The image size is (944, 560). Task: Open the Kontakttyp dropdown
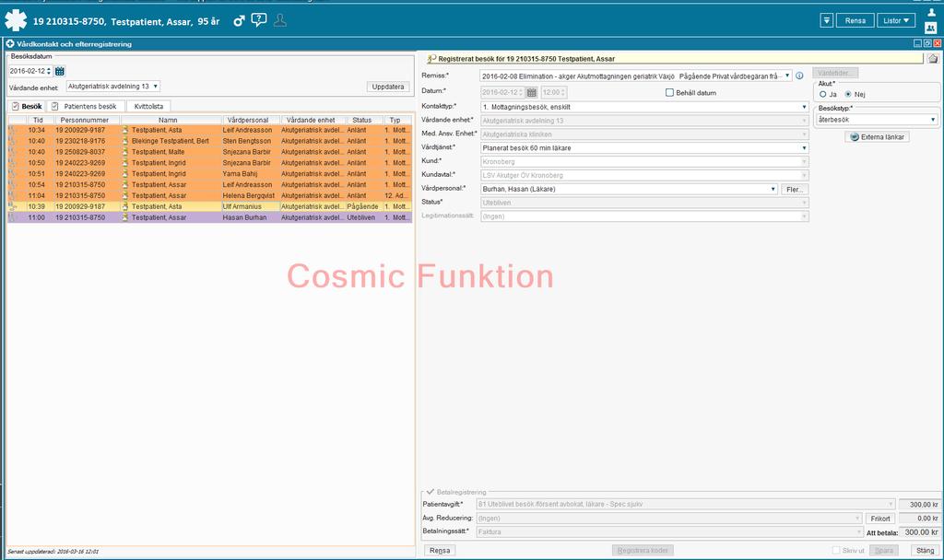pos(804,107)
